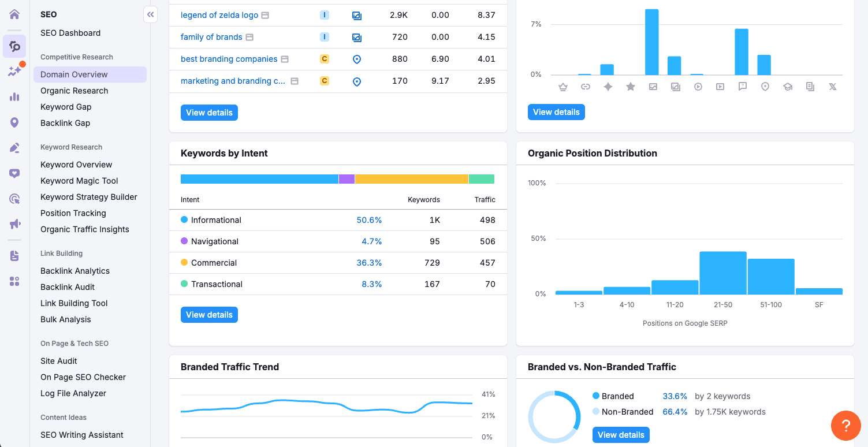868x447 pixels.
Task: Open the bar chart icon in the left rail
Action: click(x=14, y=96)
